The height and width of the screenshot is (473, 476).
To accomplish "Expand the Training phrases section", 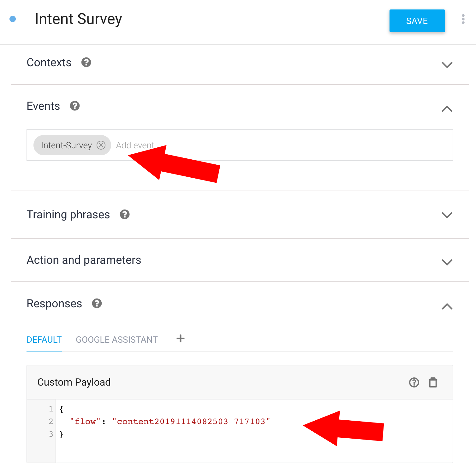I will coord(447,215).
